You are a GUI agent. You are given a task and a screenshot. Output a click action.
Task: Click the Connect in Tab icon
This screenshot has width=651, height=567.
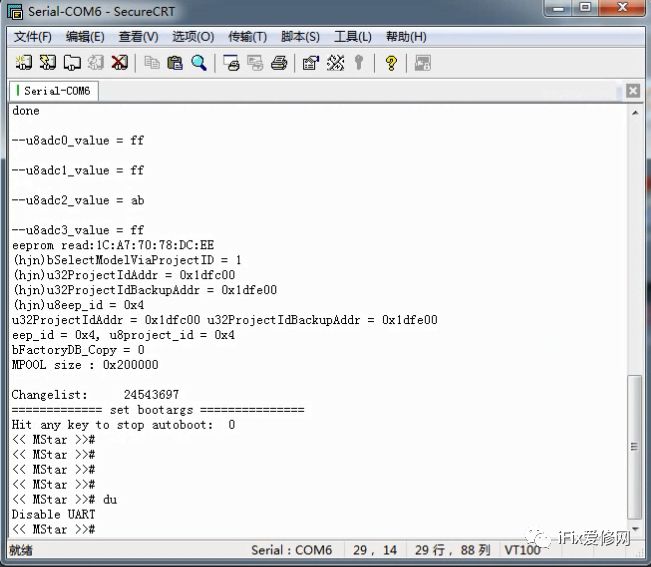[x=72, y=63]
